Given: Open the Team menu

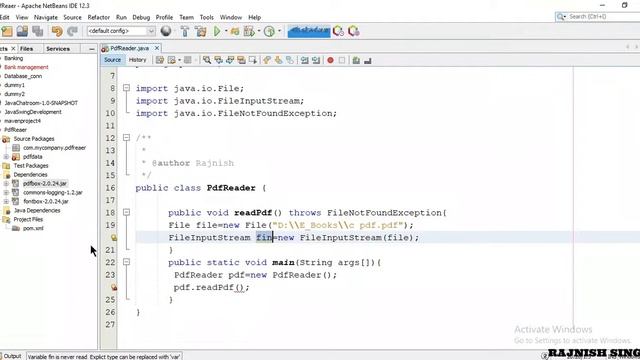Looking at the screenshot, I should [x=186, y=17].
